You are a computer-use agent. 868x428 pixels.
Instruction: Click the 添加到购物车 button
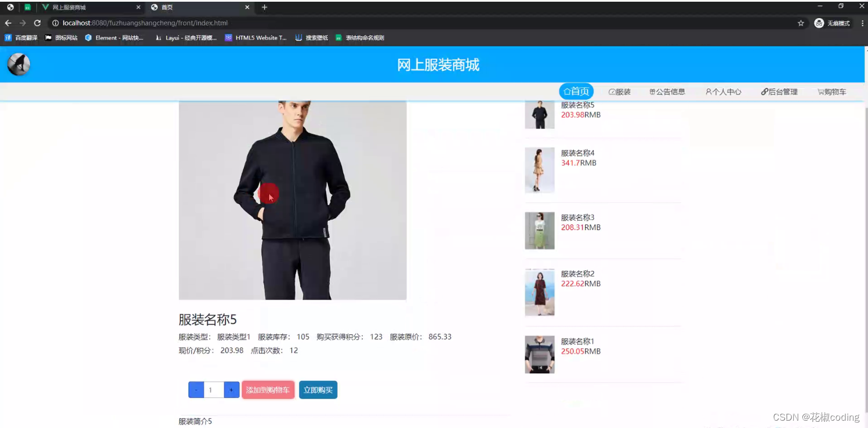(x=267, y=390)
